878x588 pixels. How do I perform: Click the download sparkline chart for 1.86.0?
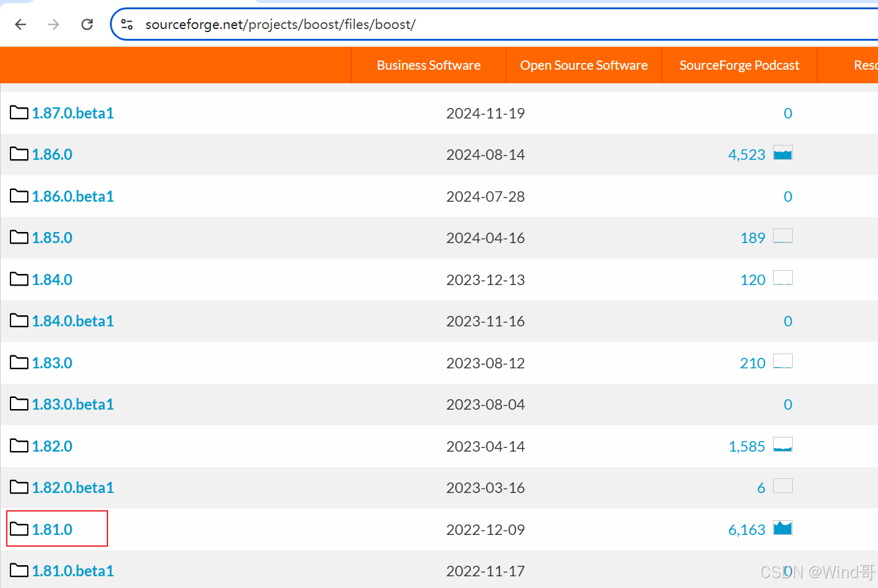(x=782, y=153)
